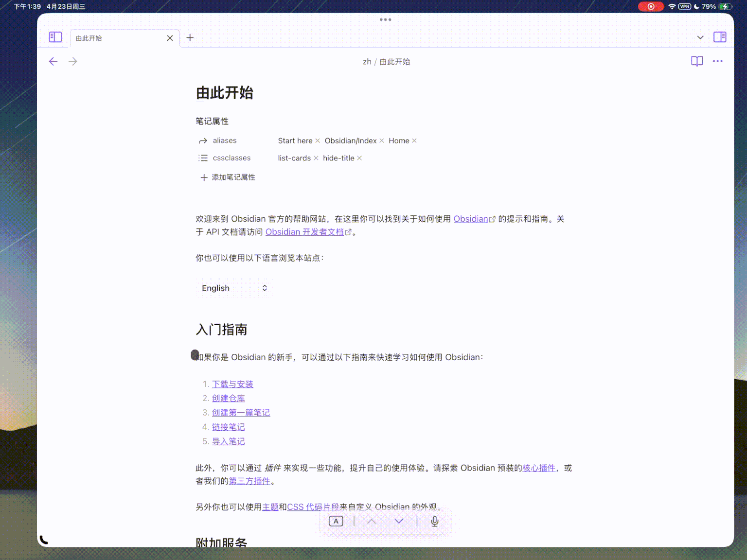
Task: Open the English language dropdown
Action: click(234, 288)
